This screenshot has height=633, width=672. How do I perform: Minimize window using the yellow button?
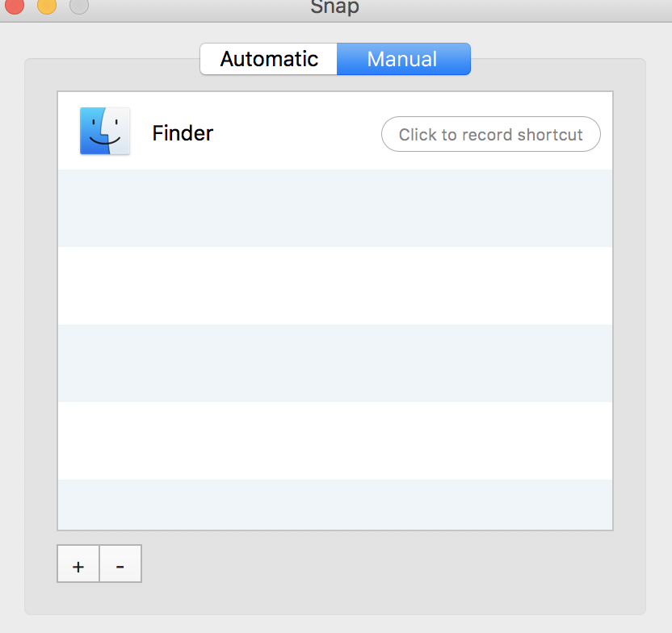click(47, 6)
